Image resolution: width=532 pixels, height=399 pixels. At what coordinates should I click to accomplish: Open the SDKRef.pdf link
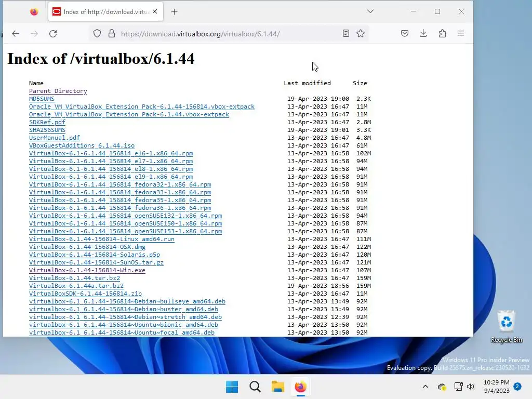click(x=47, y=122)
